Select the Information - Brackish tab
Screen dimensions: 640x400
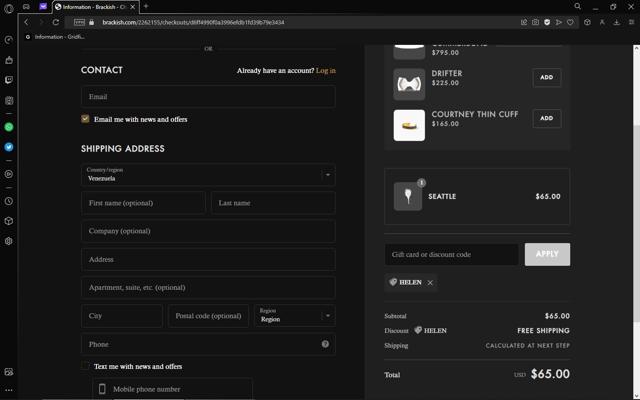coord(92,7)
